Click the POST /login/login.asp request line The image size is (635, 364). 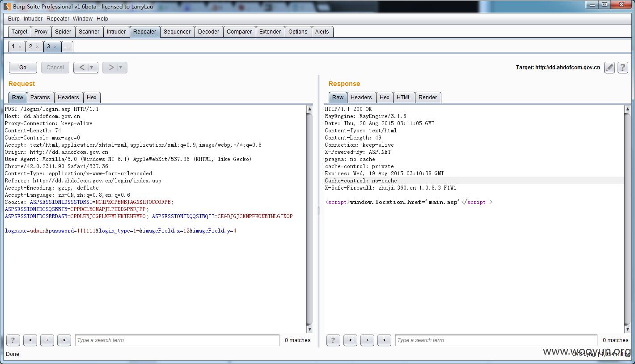pos(52,109)
